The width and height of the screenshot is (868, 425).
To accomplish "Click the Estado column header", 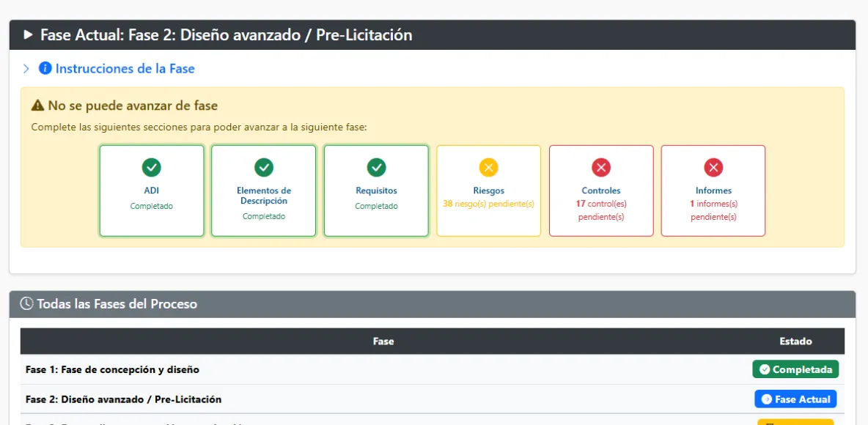I will tap(795, 341).
